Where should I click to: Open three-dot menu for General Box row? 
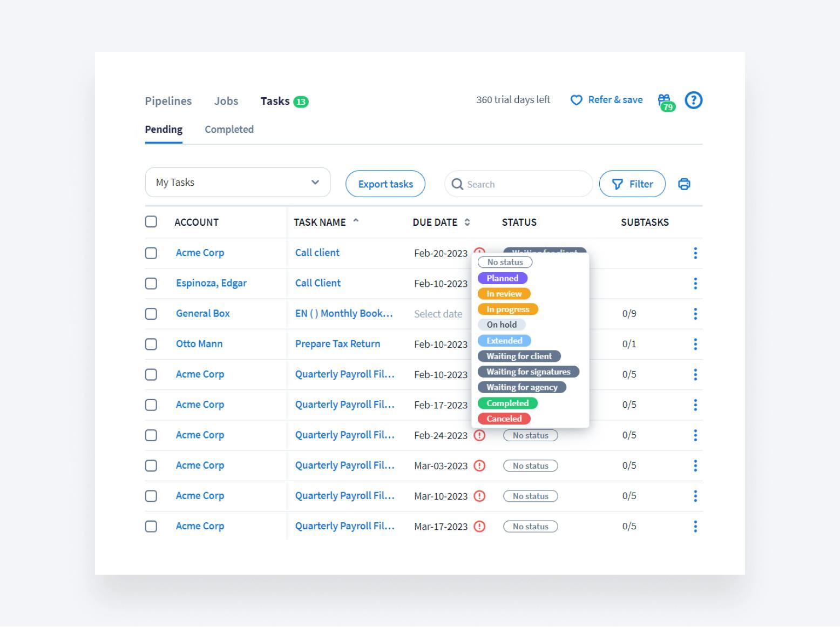pyautogui.click(x=695, y=314)
